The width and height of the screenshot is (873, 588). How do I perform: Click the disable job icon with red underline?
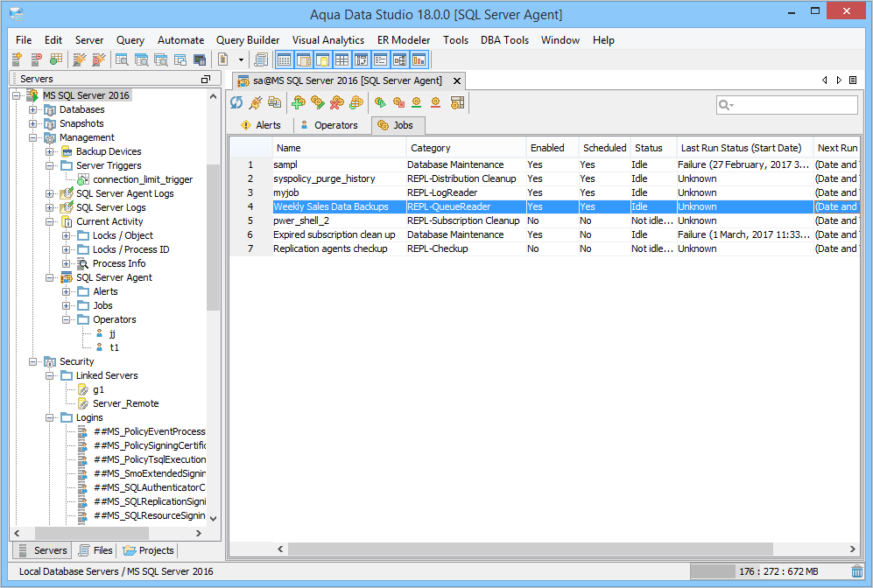point(435,102)
